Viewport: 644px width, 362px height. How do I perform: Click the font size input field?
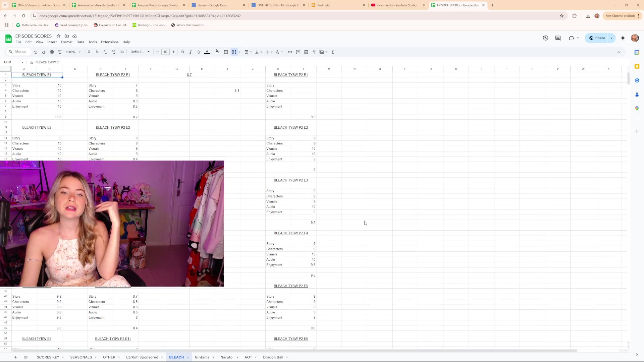tap(165, 52)
